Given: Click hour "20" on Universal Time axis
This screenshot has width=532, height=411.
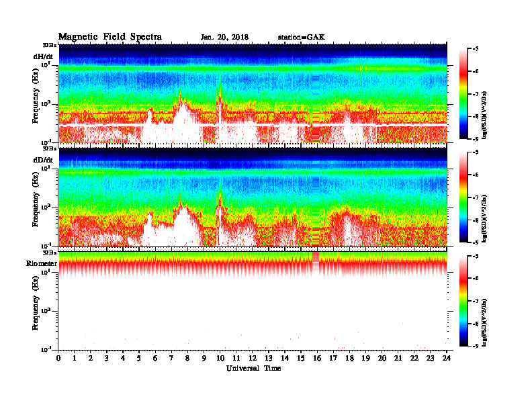Looking at the screenshot, I should point(382,359).
